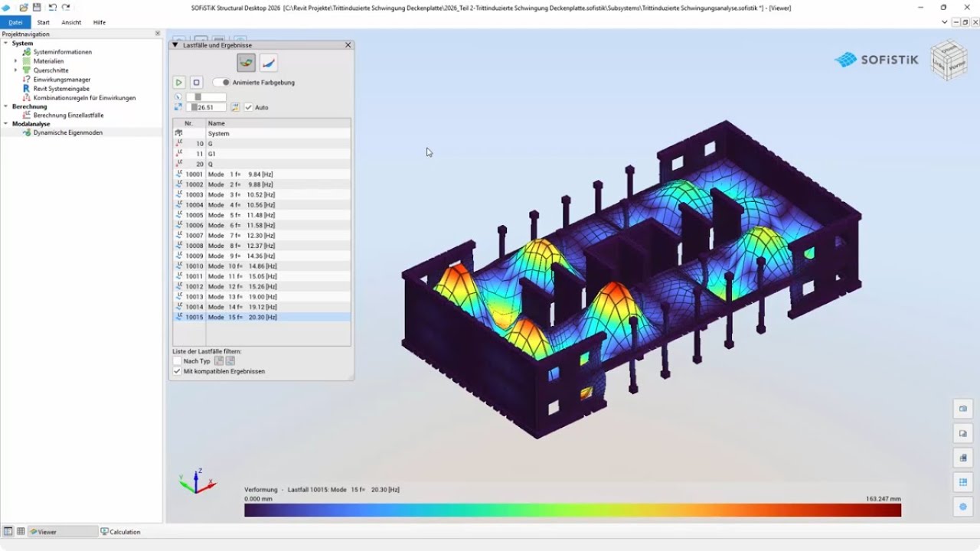Screen dimensions: 980x551
Task: Expand the Querschnitte tree node
Action: pyautogui.click(x=15, y=70)
